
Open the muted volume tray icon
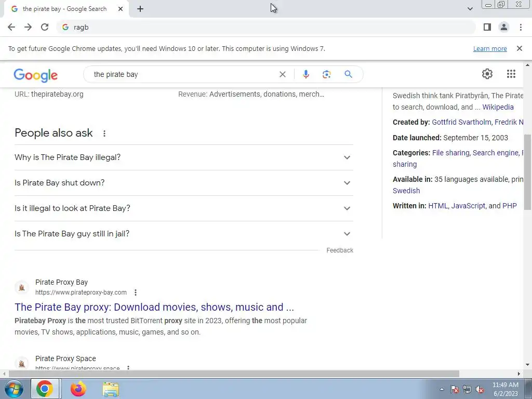point(480,389)
